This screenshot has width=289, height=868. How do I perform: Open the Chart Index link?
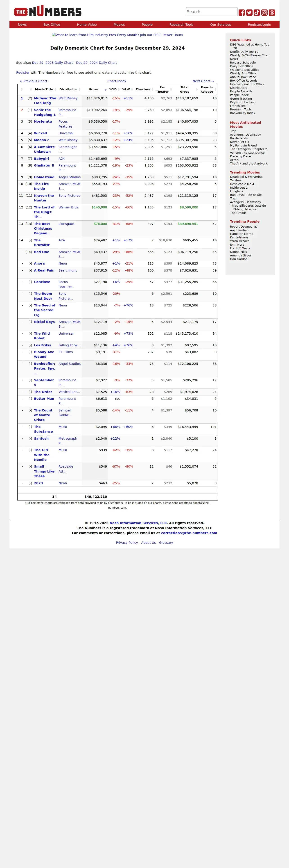point(117,81)
